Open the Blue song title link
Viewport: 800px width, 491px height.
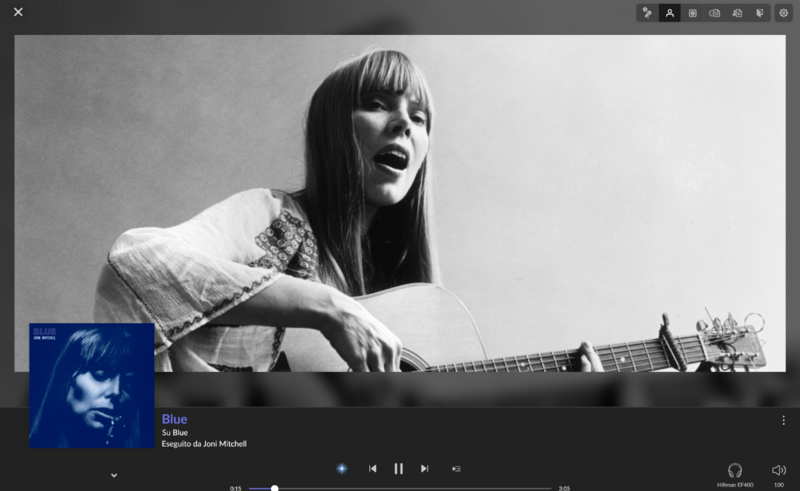(x=174, y=419)
